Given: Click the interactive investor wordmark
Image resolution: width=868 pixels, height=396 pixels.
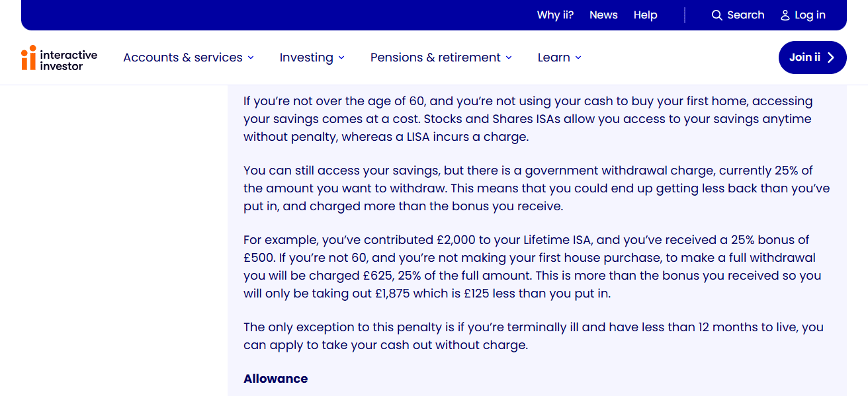Looking at the screenshot, I should [x=69, y=60].
